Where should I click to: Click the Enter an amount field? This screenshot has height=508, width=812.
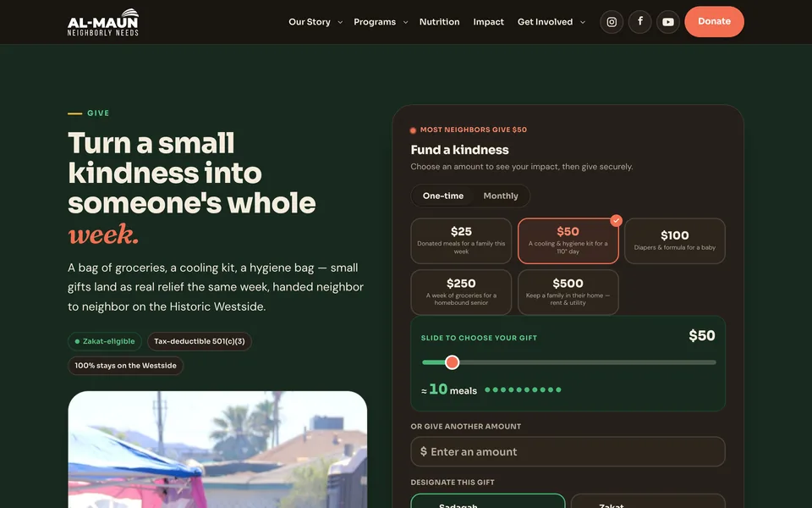[568, 451]
